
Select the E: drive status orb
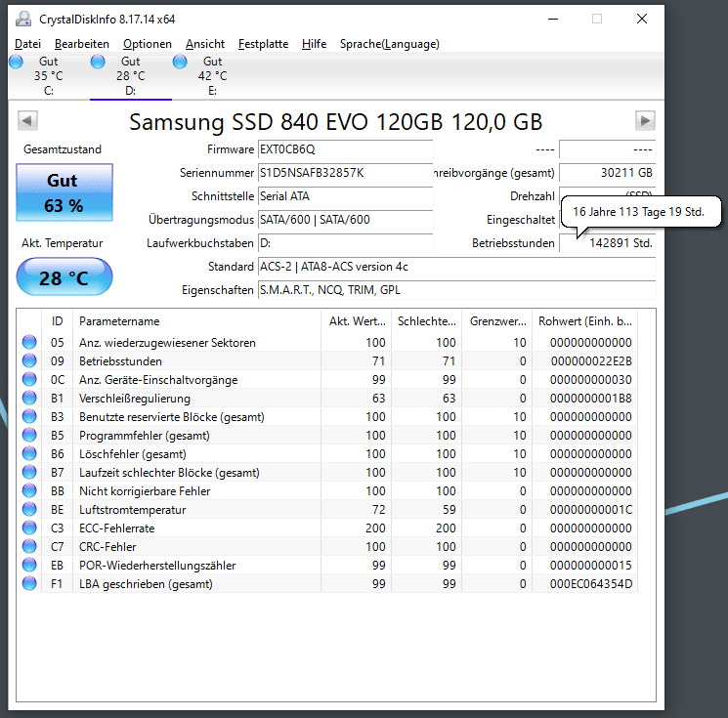[x=180, y=62]
